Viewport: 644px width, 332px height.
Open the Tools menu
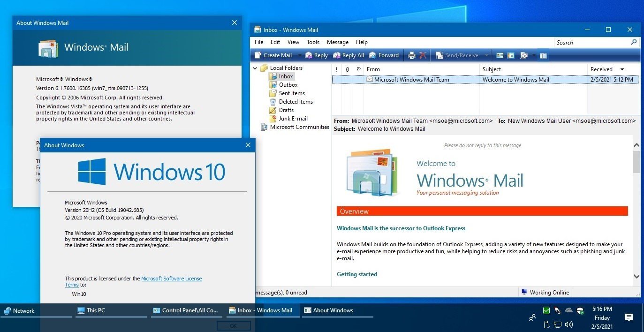(313, 42)
